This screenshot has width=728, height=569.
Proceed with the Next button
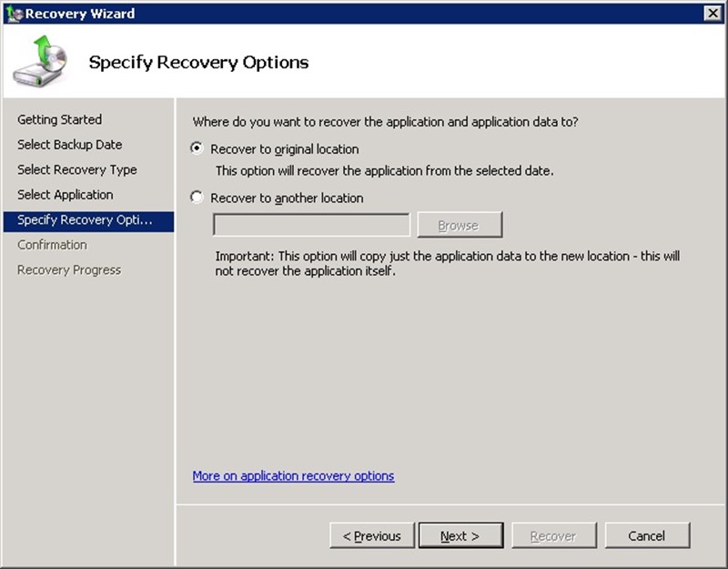[460, 536]
